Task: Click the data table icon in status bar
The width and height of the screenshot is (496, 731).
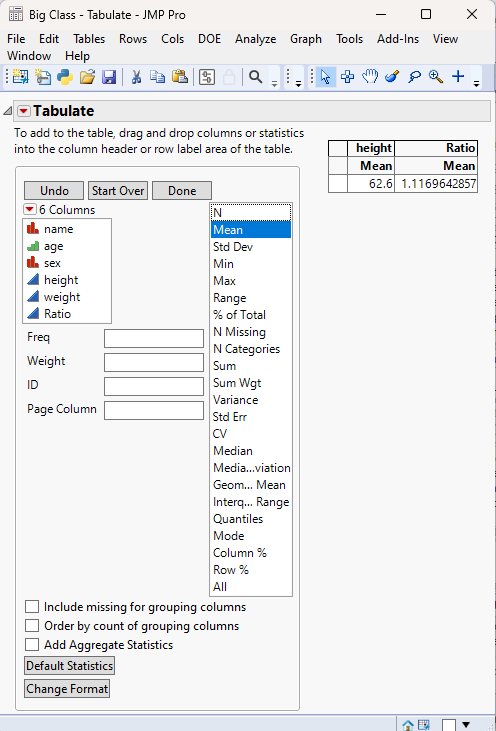Action: point(424,725)
